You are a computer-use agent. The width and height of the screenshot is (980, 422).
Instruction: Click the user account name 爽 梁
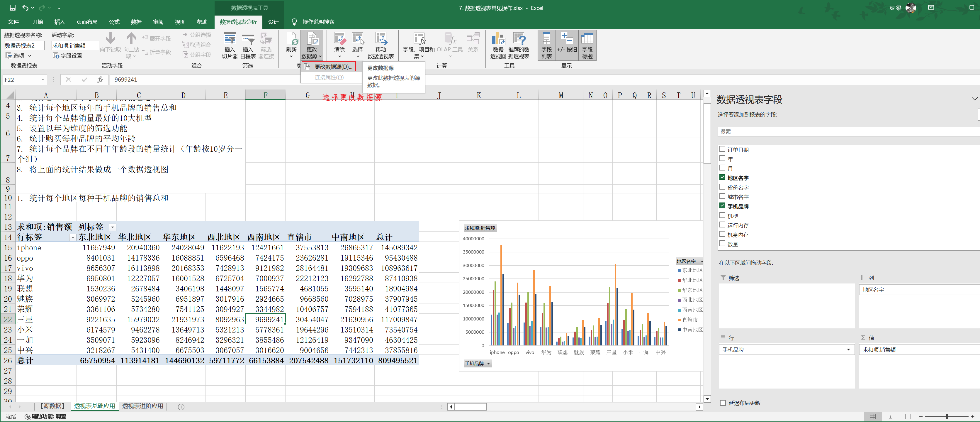[895, 8]
